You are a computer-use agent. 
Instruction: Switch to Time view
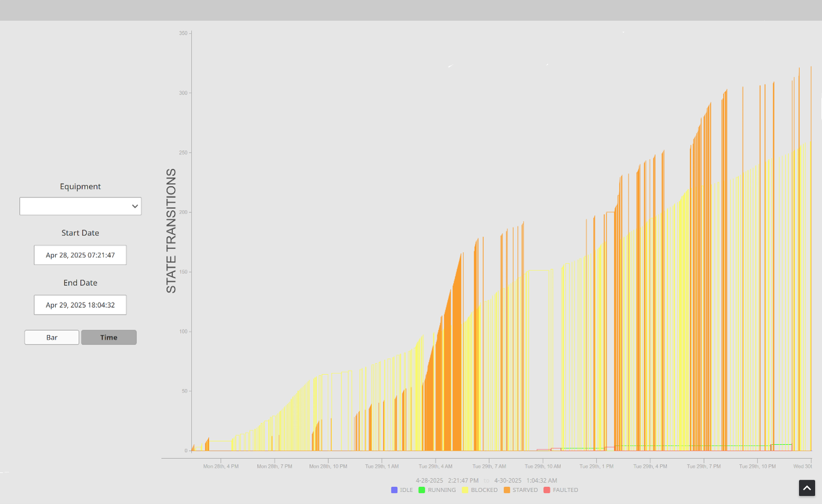(x=109, y=338)
